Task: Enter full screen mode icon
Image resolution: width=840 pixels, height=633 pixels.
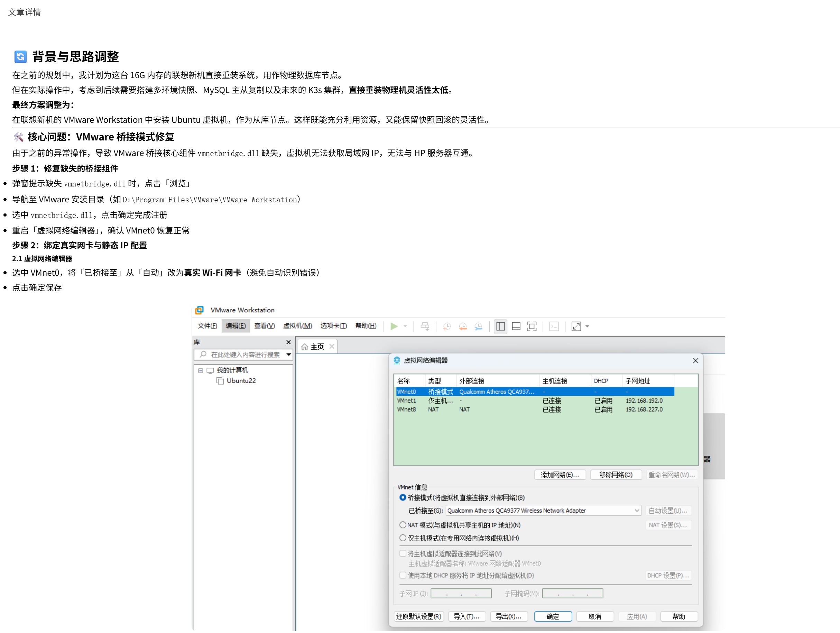Action: point(532,326)
